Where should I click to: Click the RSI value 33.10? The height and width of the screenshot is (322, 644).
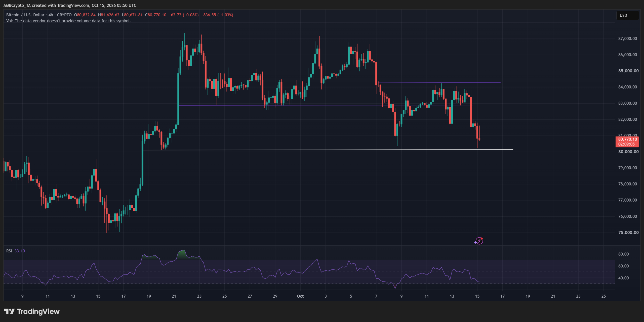click(x=20, y=251)
